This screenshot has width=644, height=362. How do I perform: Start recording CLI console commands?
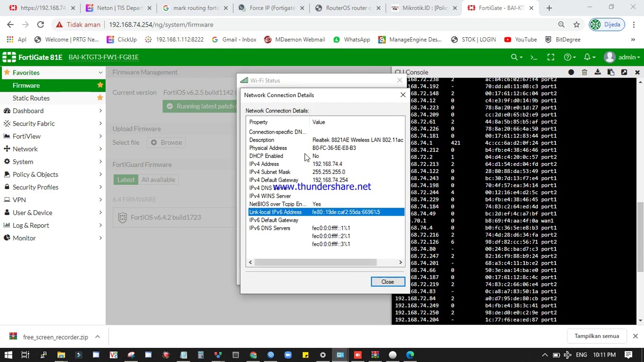(x=571, y=72)
